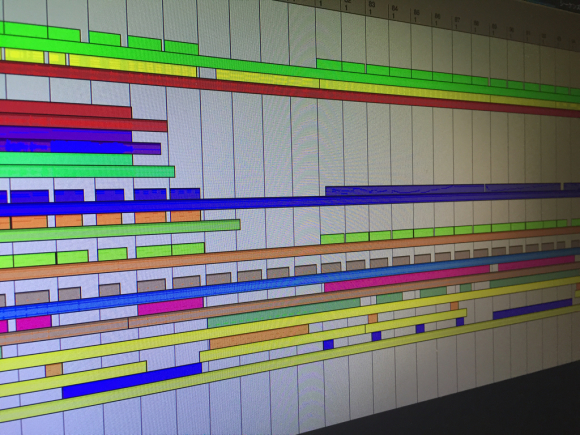Select the long teal-green clip below the brown track
Image resolution: width=580 pixels, height=435 pixels.
coord(284,313)
